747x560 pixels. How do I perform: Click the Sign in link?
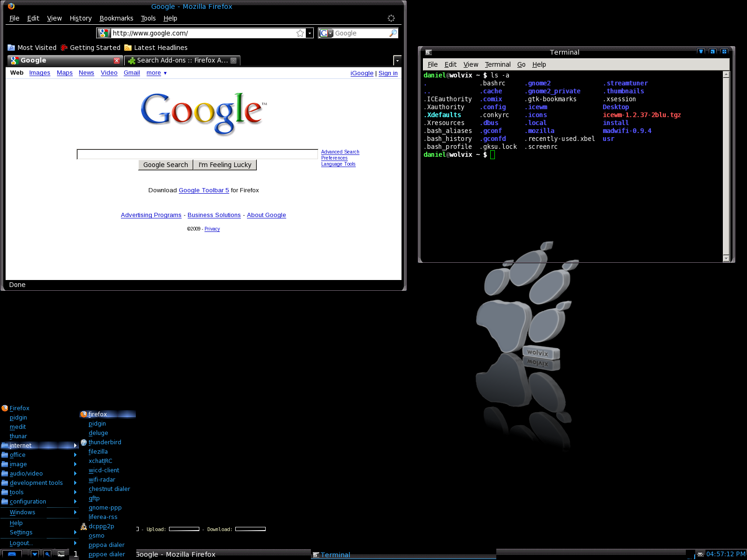388,73
